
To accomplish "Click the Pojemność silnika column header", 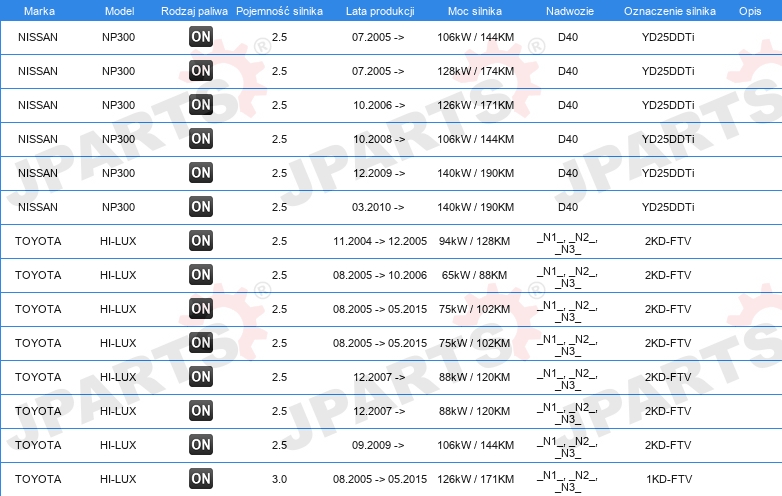I will pos(279,11).
